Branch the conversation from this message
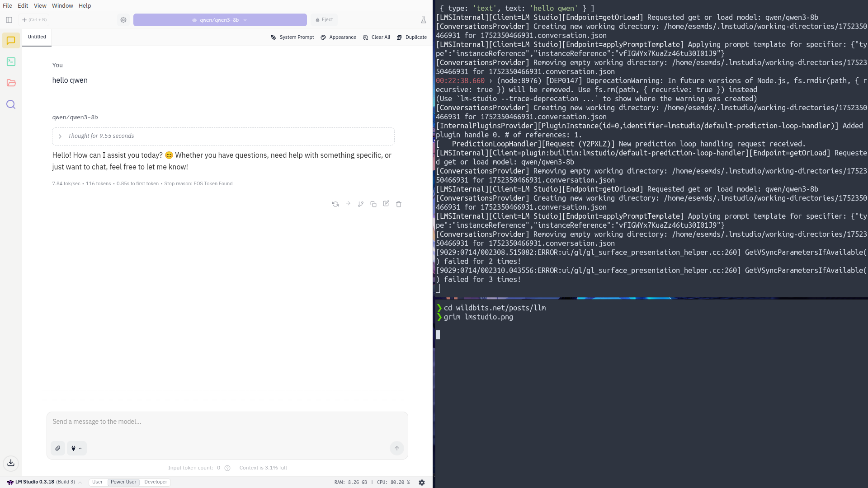Viewport: 868px width, 488px height. tap(360, 204)
